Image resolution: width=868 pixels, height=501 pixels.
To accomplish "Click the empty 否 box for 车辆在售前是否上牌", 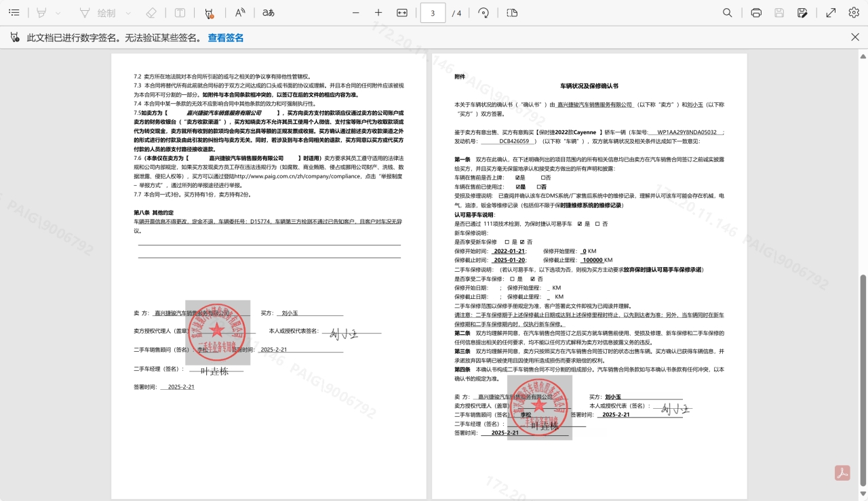I will pos(542,178).
